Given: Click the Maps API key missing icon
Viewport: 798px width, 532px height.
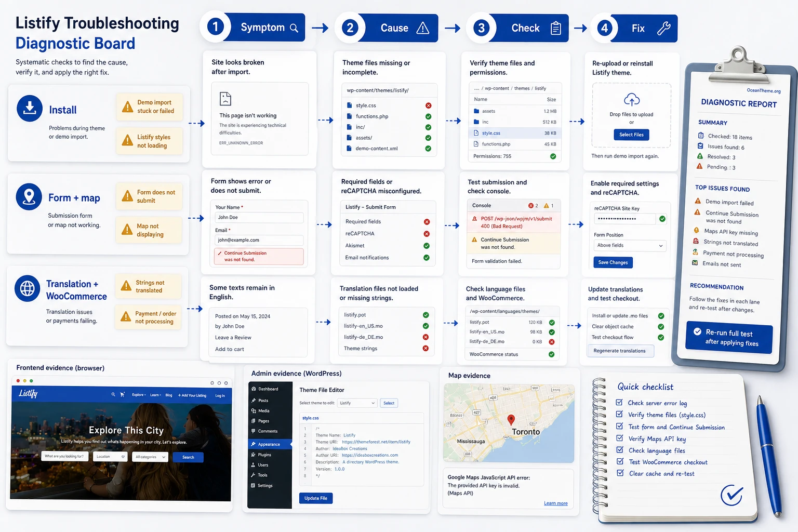Looking at the screenshot, I should [696, 230].
